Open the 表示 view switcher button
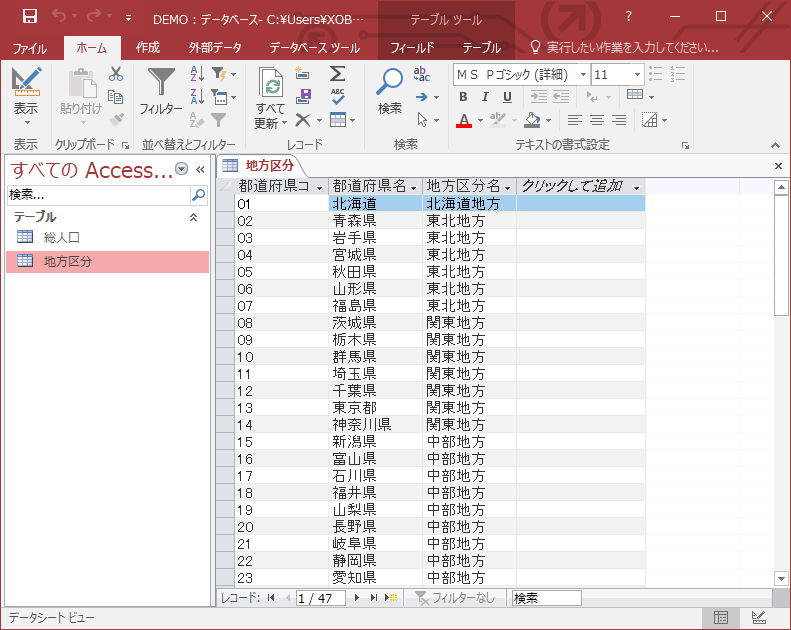 pos(26,96)
